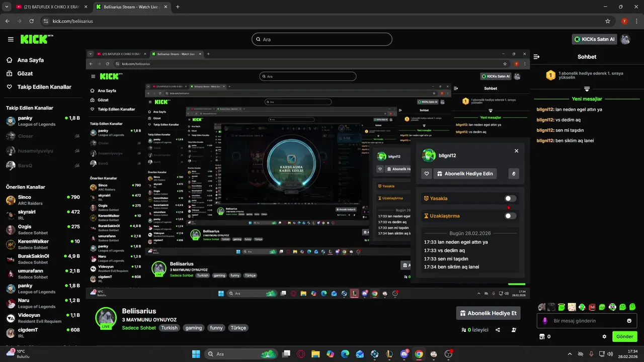
Task: Open recommended channel BurakSakinOl
Action: [43, 259]
